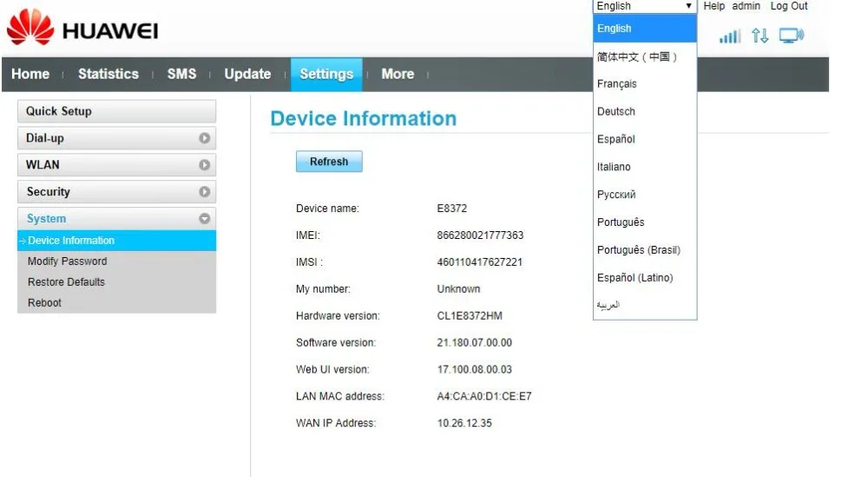Choose Italiano language option

tap(645, 167)
